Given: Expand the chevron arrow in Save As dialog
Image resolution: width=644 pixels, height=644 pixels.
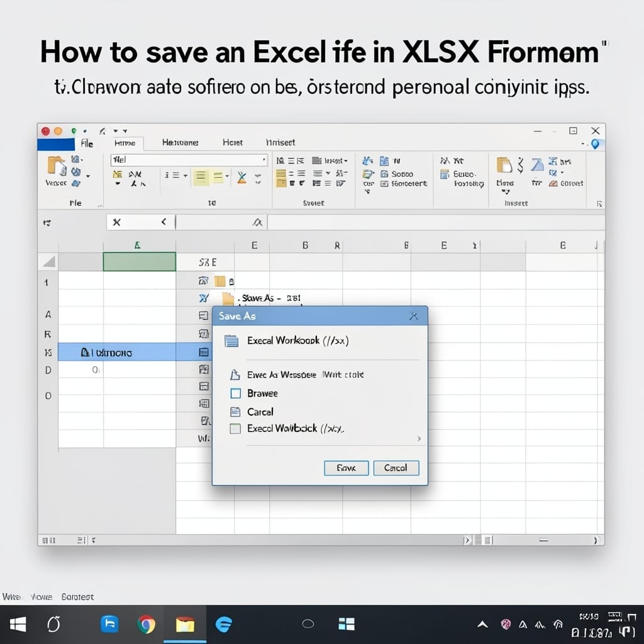Looking at the screenshot, I should pyautogui.click(x=419, y=438).
